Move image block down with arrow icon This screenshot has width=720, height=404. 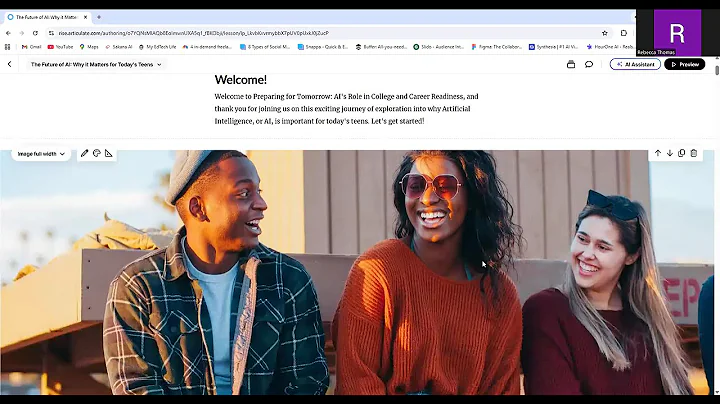coord(669,153)
